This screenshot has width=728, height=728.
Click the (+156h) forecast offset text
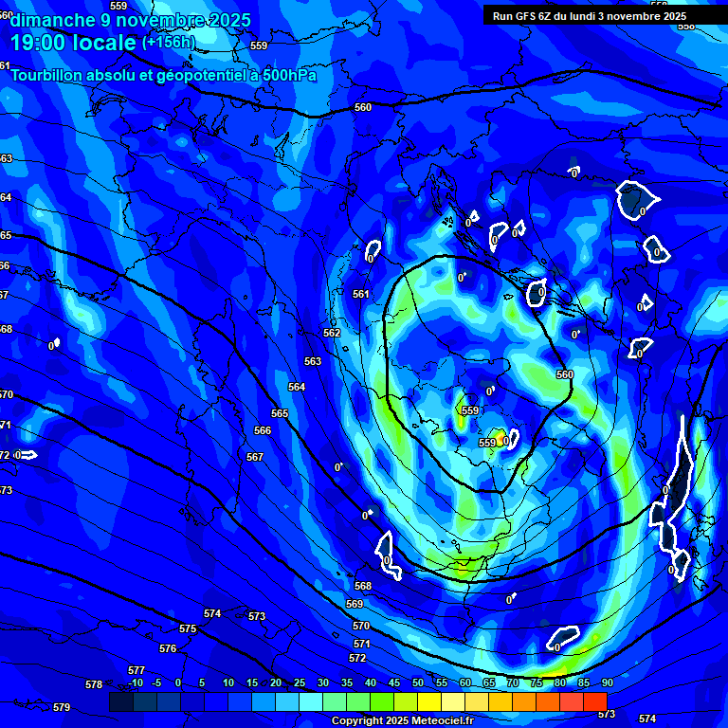169,43
